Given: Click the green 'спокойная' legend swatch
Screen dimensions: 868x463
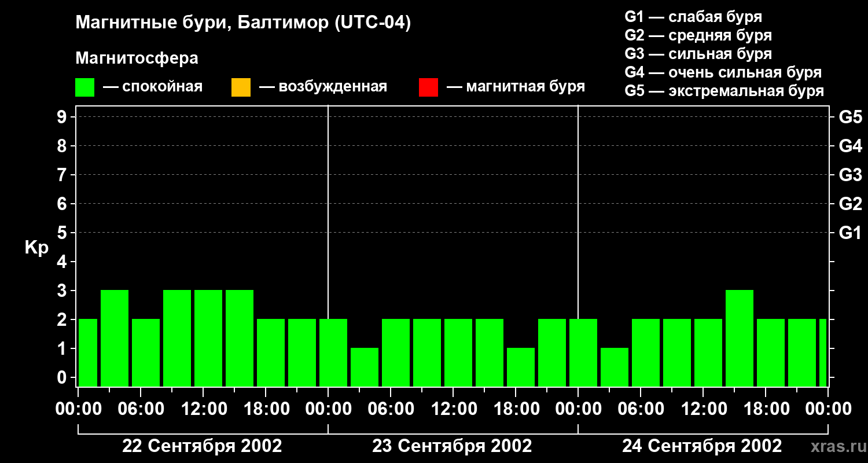Looking at the screenshot, I should point(85,87).
